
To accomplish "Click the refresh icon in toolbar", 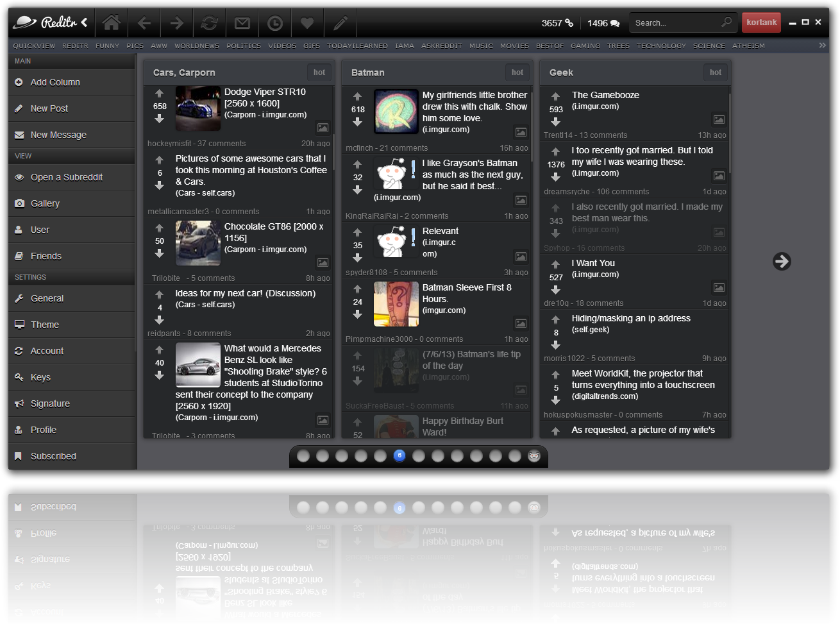I will pyautogui.click(x=209, y=23).
